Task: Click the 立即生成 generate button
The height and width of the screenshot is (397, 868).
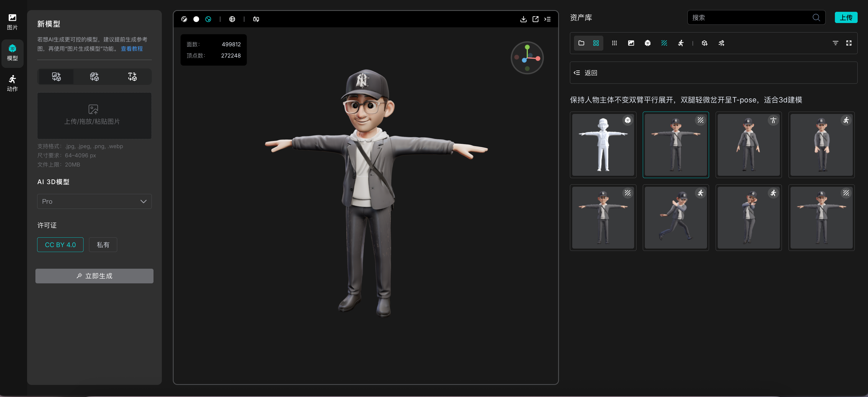Action: 94,276
